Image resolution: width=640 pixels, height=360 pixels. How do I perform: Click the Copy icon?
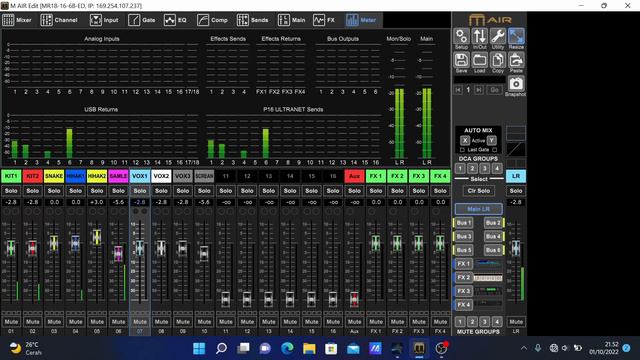[498, 60]
